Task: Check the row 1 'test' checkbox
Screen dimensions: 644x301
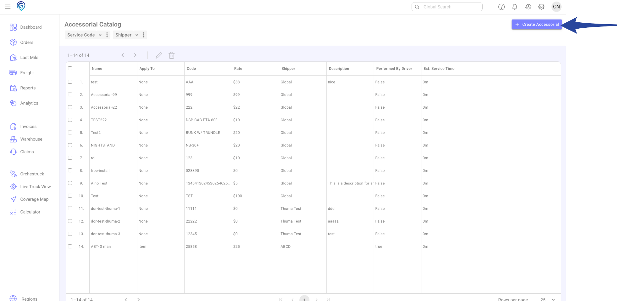Action: point(70,82)
